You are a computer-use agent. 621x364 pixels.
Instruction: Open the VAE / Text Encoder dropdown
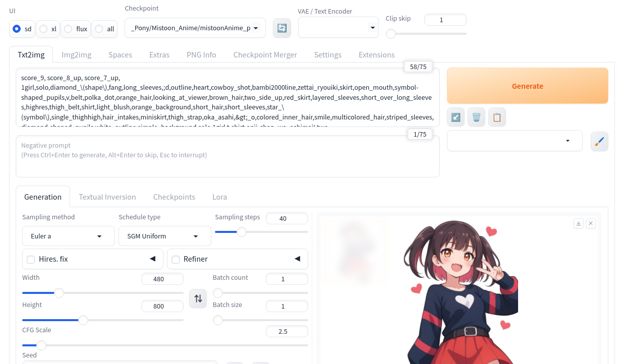[338, 27]
